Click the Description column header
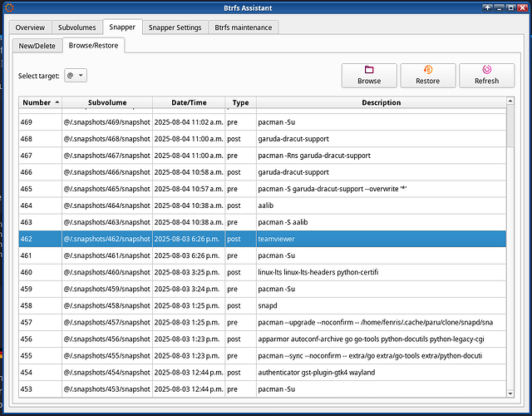The height and width of the screenshot is (416, 532). pyautogui.click(x=381, y=103)
